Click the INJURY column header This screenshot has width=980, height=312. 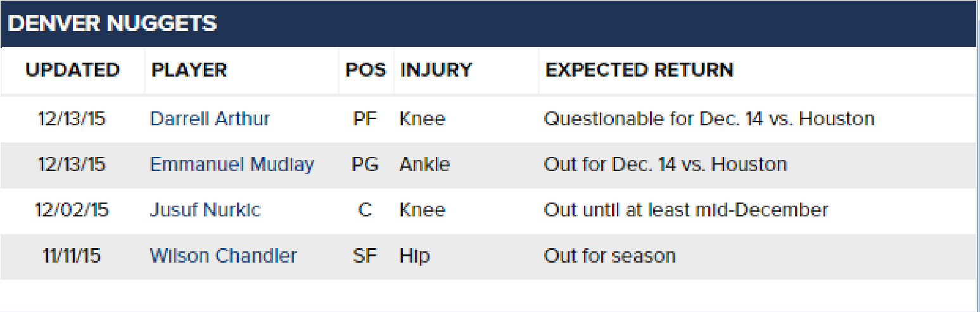coord(436,70)
